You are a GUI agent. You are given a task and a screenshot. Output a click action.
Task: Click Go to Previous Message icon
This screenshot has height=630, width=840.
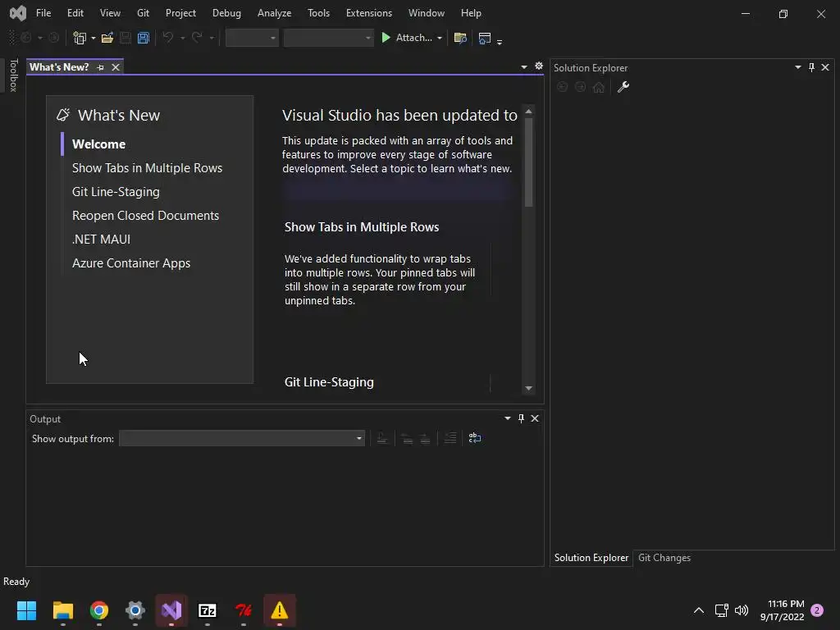pyautogui.click(x=407, y=438)
